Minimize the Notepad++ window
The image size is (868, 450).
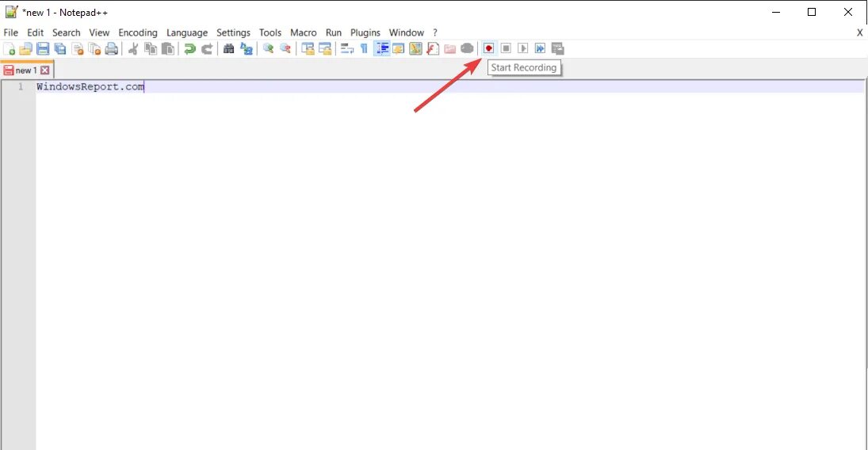[776, 12]
